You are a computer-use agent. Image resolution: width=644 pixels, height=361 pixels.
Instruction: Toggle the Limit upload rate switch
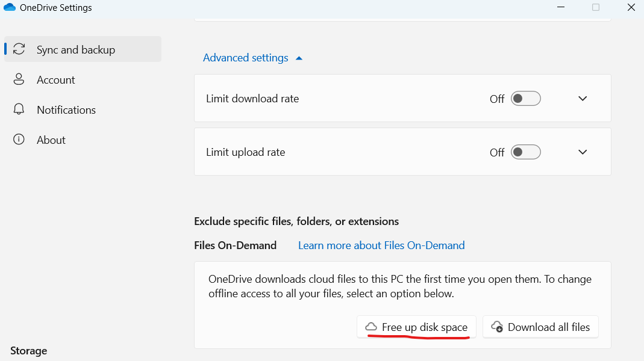point(526,152)
